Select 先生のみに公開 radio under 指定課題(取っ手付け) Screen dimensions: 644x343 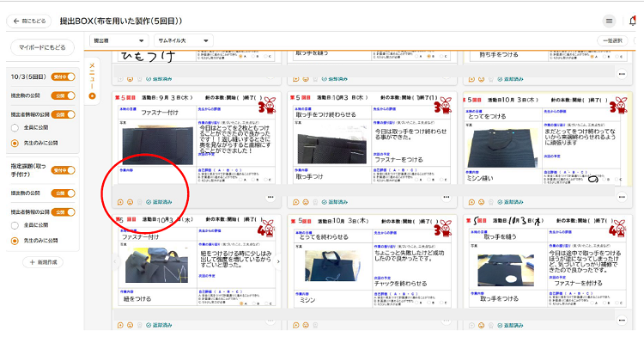pos(15,241)
